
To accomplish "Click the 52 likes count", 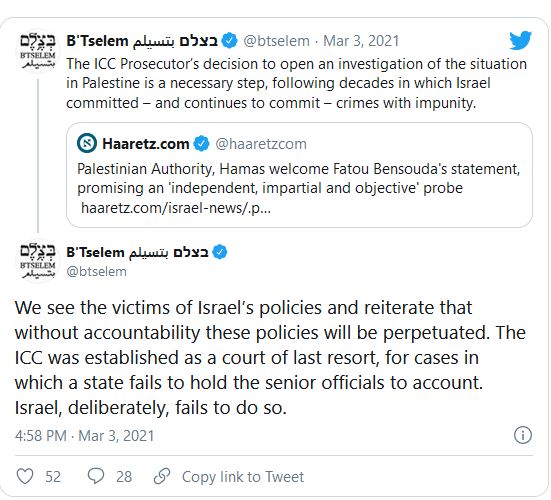I will [53, 477].
